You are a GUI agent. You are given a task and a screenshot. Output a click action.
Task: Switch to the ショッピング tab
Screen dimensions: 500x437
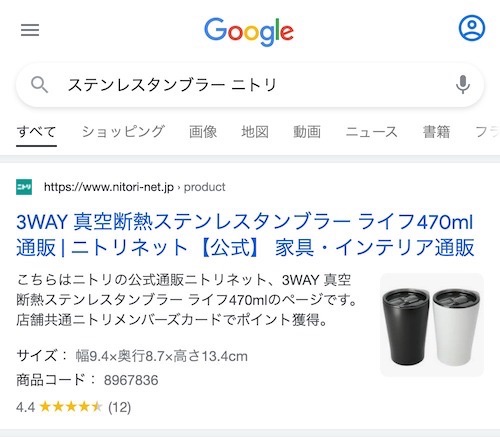pyautogui.click(x=123, y=132)
